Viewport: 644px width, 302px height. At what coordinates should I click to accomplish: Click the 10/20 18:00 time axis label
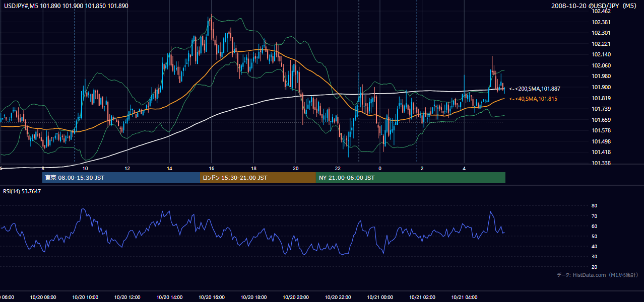pos(253,297)
